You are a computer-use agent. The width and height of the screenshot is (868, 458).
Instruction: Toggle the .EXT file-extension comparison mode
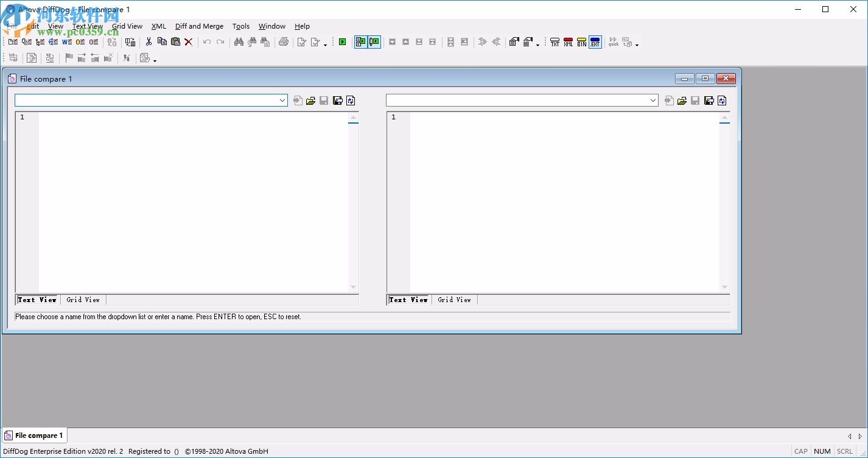595,42
